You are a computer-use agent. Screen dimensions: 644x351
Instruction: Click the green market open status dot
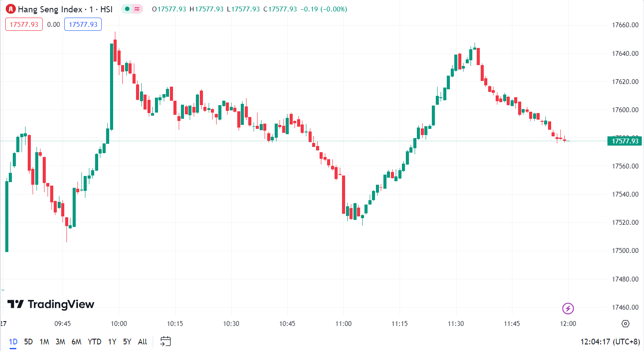click(127, 9)
